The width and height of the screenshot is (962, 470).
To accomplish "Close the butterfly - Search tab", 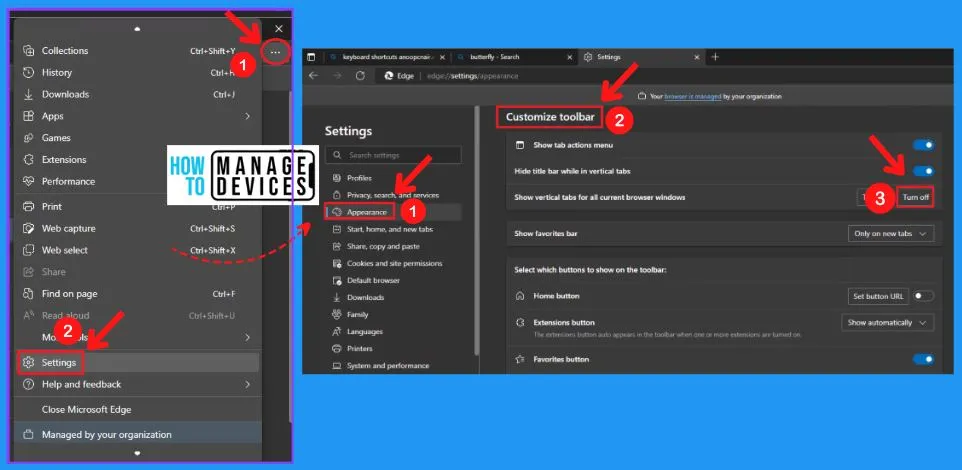I will [x=569, y=57].
